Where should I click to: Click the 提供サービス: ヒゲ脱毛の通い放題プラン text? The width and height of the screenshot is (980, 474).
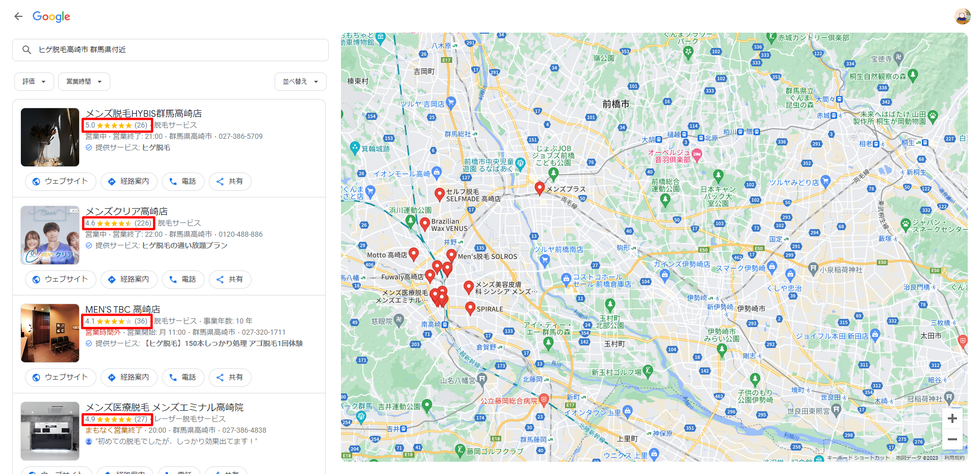[x=161, y=245]
